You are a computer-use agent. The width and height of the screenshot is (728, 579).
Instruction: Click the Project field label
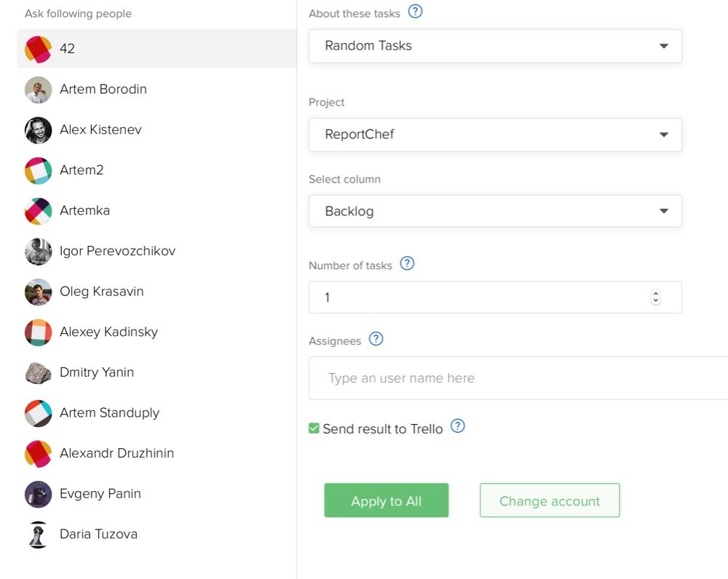[x=326, y=103]
